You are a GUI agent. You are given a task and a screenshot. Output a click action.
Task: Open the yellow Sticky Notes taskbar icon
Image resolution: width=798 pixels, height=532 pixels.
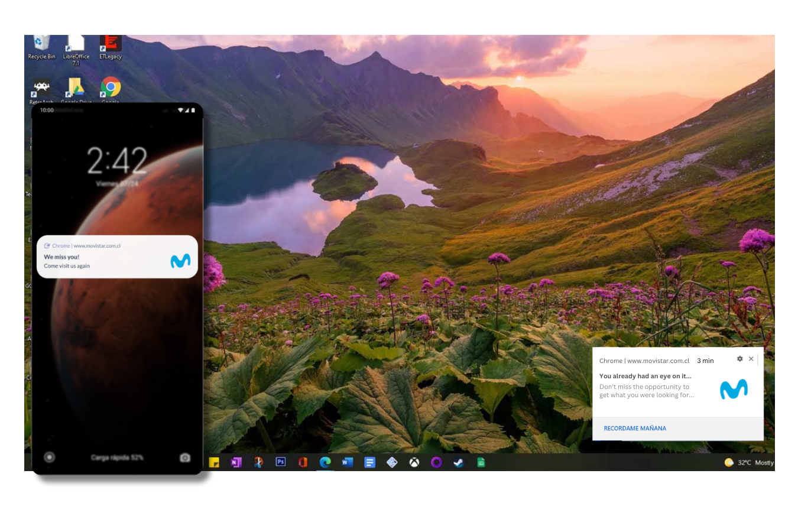(214, 462)
